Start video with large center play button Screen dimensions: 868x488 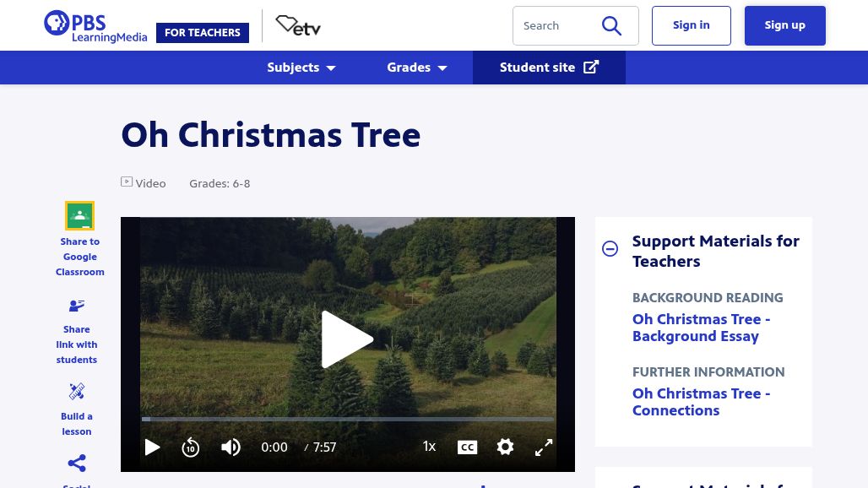point(347,339)
